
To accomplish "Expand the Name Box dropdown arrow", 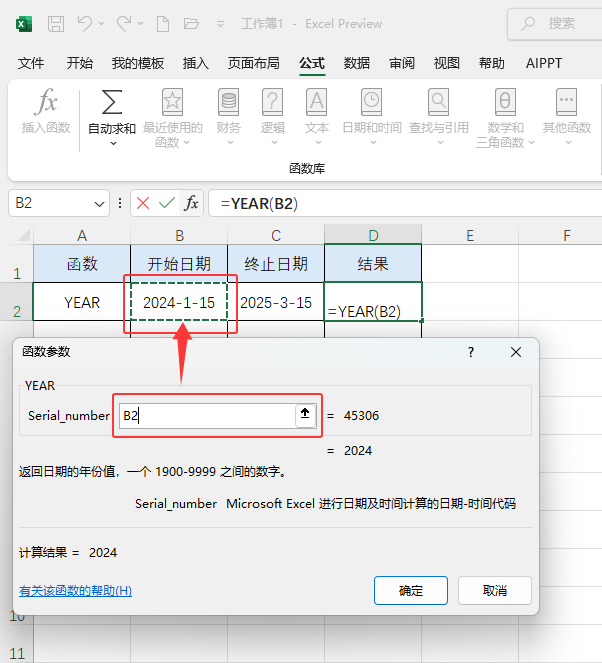I will tap(99, 204).
